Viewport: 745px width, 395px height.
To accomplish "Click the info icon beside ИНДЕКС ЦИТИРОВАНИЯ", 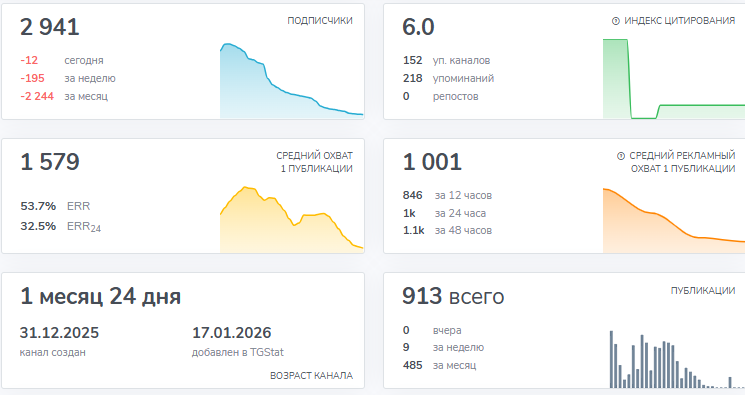I will pyautogui.click(x=616, y=21).
